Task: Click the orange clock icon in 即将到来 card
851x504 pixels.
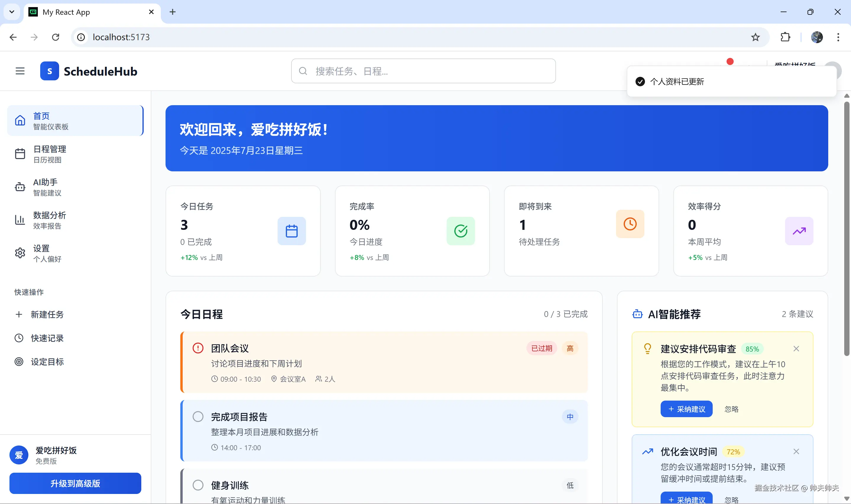Action: point(630,224)
